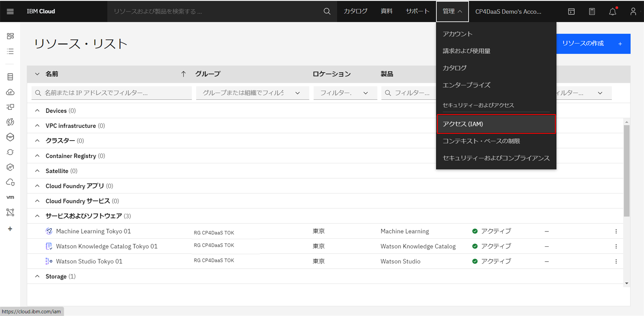This screenshot has width=644, height=316.
Task: Click the Watson Studio service icon
Action: (49, 261)
